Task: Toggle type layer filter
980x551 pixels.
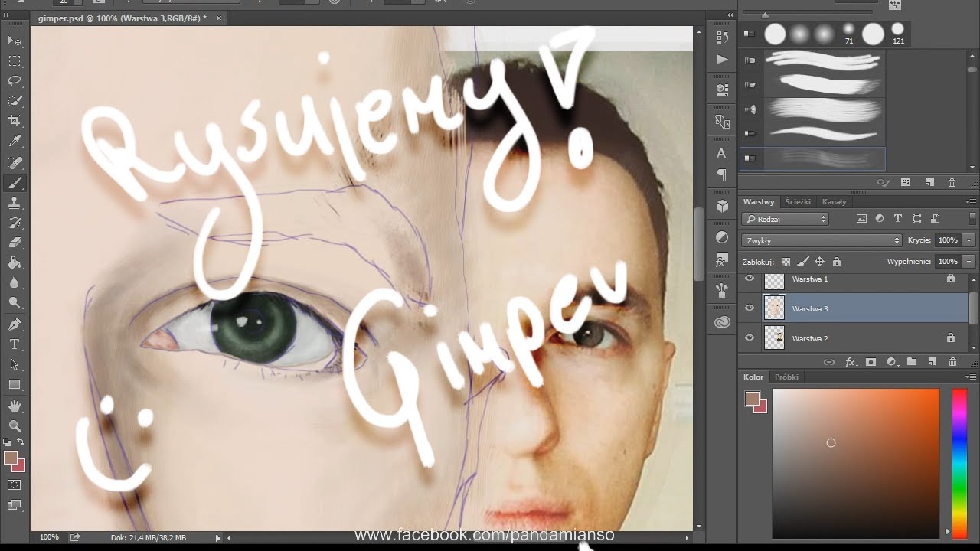Action: coord(898,219)
